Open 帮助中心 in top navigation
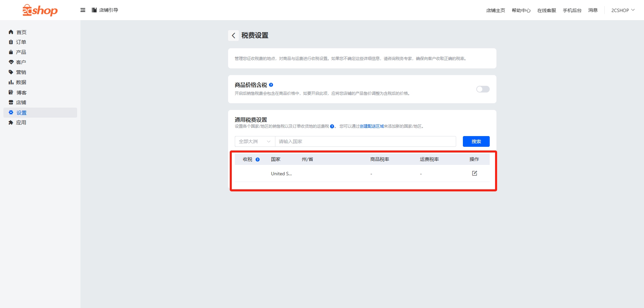The height and width of the screenshot is (308, 644). [x=521, y=10]
